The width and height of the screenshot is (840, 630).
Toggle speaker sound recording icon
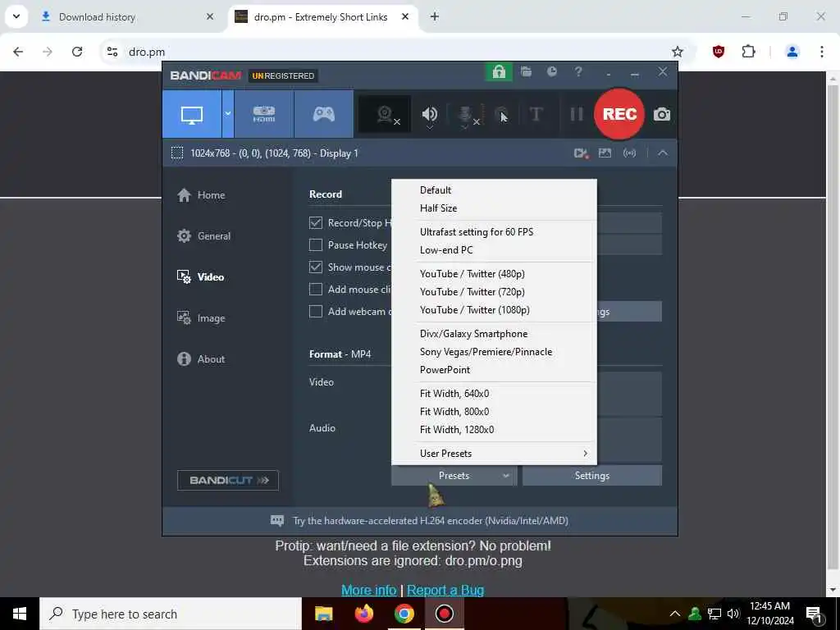(x=430, y=115)
